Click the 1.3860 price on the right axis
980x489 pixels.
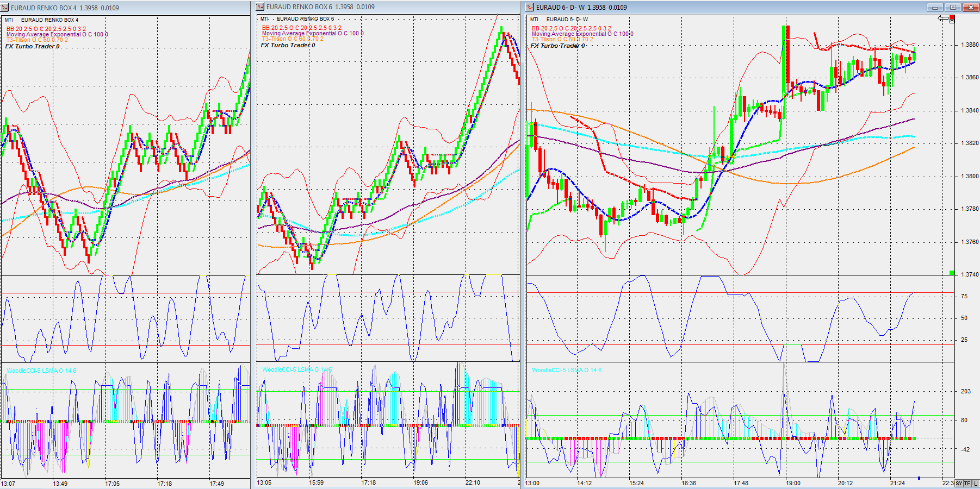click(970, 77)
